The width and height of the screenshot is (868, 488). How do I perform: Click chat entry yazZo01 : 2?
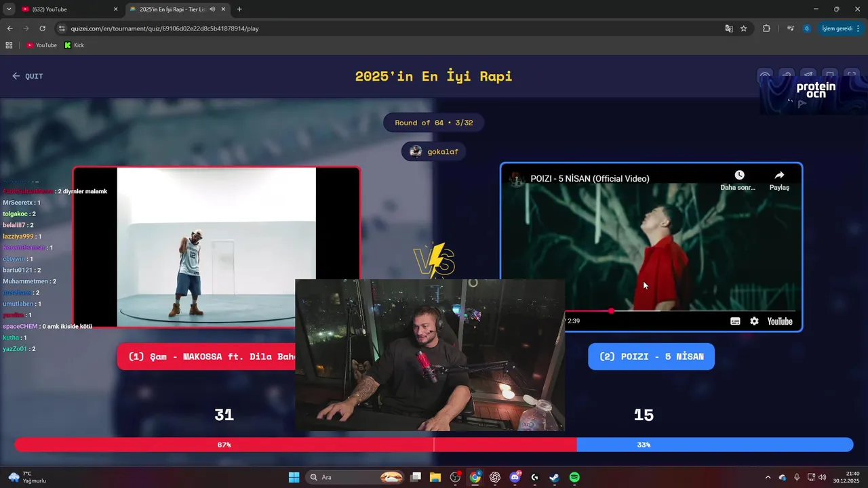(19, 348)
